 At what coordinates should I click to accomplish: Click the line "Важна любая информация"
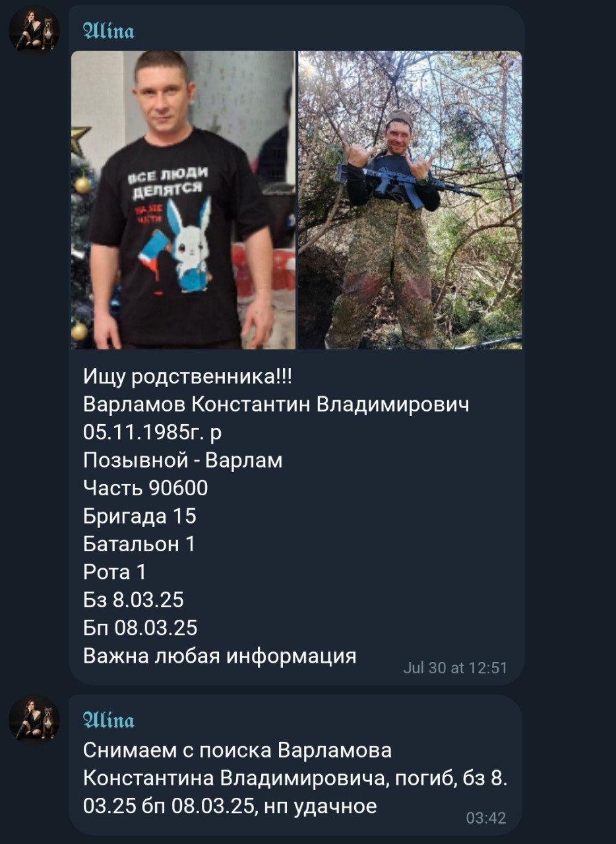220,656
